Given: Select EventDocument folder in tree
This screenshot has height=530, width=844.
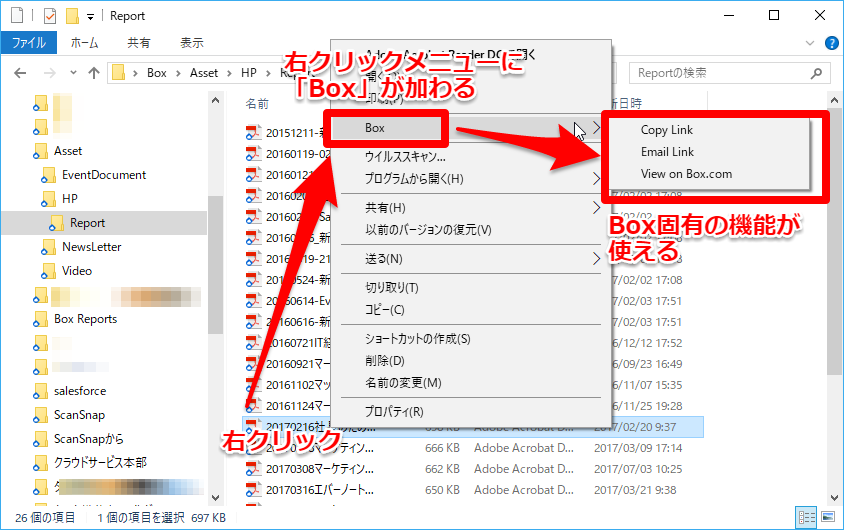Looking at the screenshot, I should pyautogui.click(x=104, y=175).
